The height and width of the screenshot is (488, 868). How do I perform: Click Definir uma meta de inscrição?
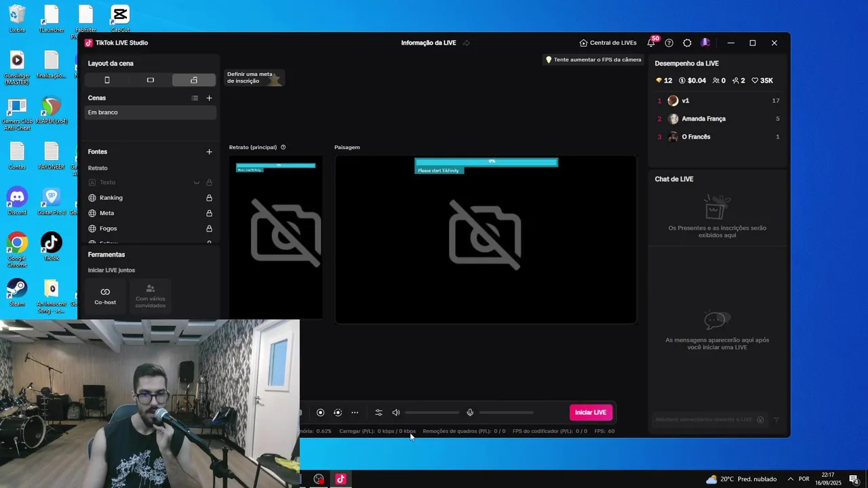254,78
